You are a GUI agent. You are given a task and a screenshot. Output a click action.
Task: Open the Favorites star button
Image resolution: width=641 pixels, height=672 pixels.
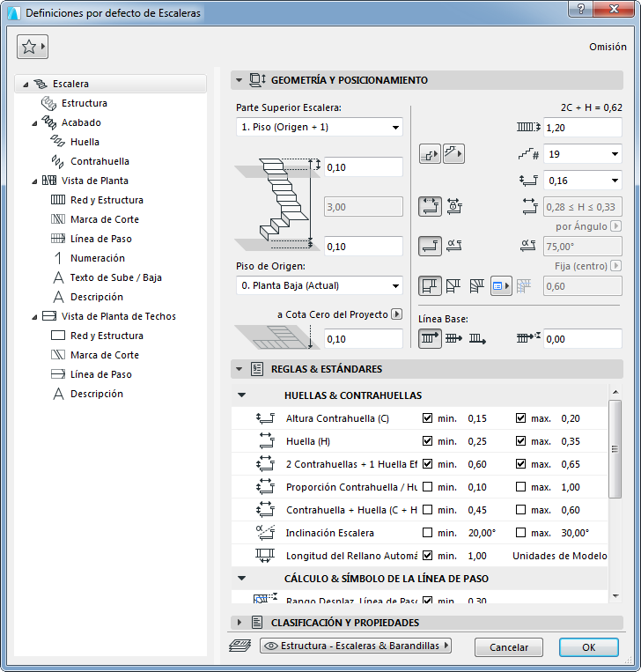tap(33, 47)
